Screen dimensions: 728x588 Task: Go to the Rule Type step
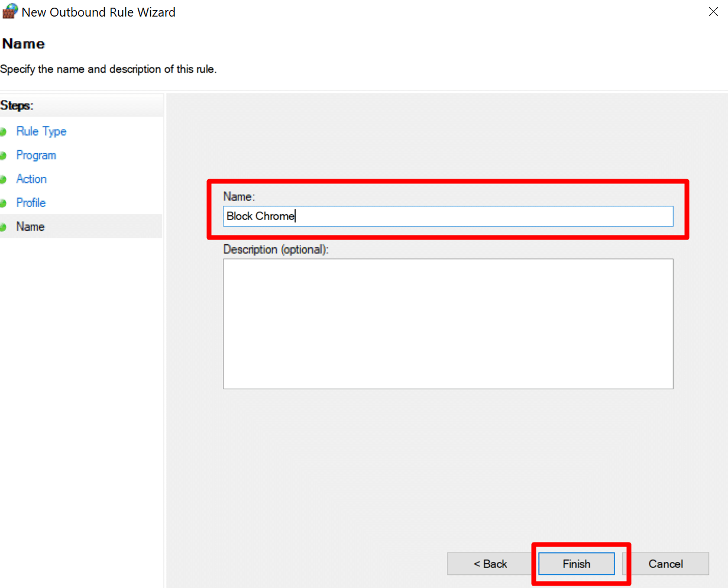(41, 131)
